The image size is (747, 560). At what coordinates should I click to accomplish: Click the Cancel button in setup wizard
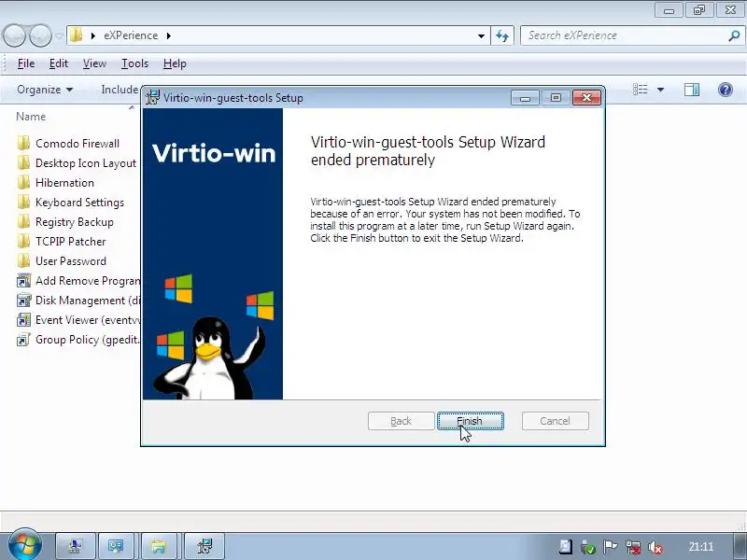pyautogui.click(x=555, y=421)
